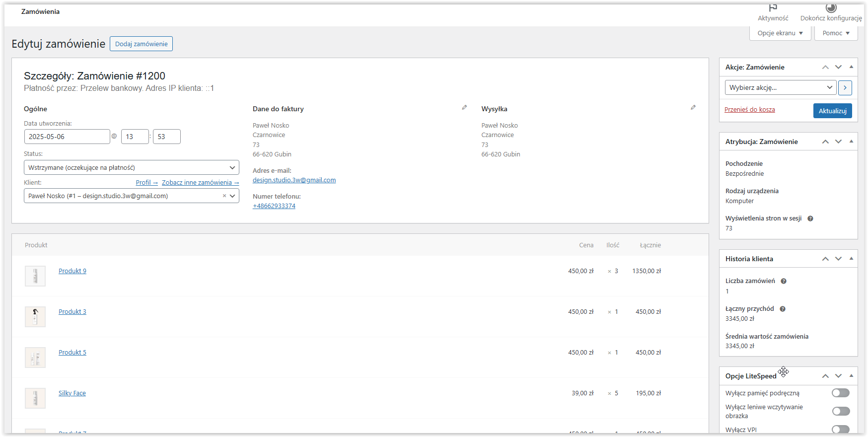
Task: Open the Opcje ekranu tab
Action: [780, 33]
